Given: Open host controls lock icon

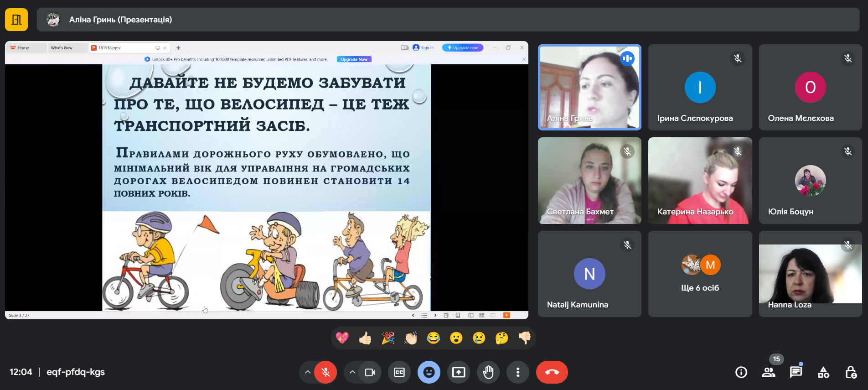Looking at the screenshot, I should click(851, 372).
